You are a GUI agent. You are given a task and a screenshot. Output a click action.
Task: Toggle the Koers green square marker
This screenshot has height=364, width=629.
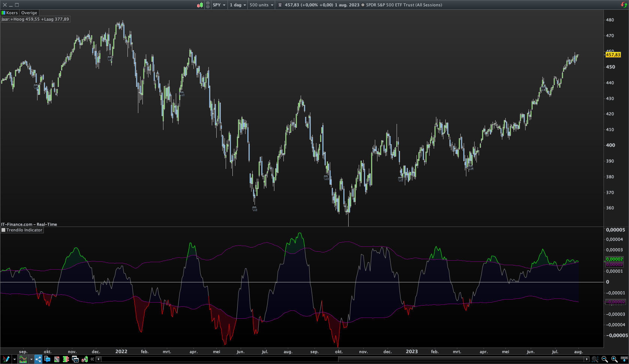3,13
